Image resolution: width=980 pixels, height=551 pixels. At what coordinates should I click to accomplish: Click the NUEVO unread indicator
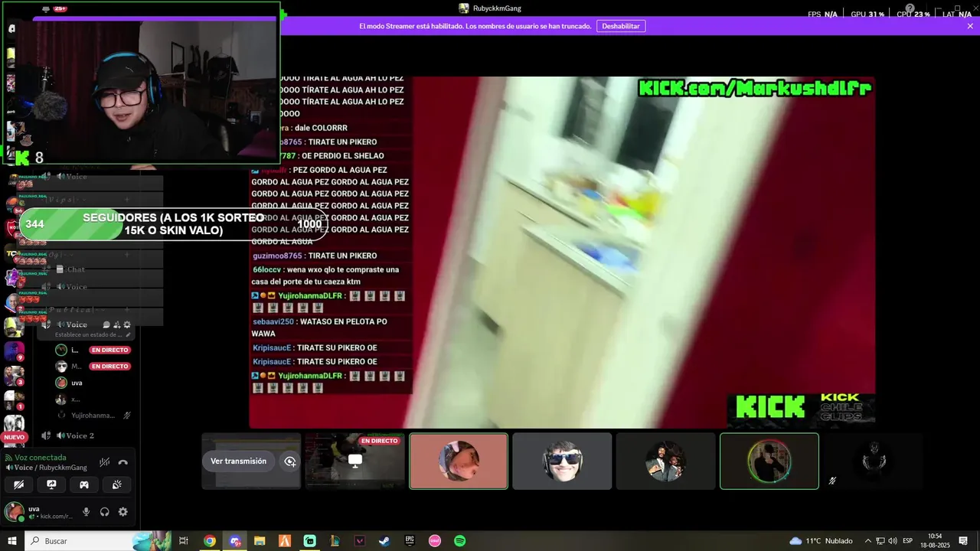pos(14,437)
